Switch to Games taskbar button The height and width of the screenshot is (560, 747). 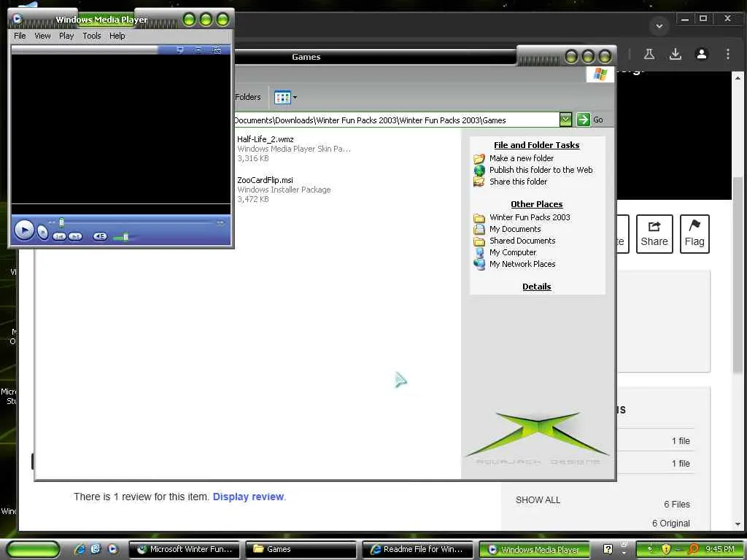pos(300,549)
